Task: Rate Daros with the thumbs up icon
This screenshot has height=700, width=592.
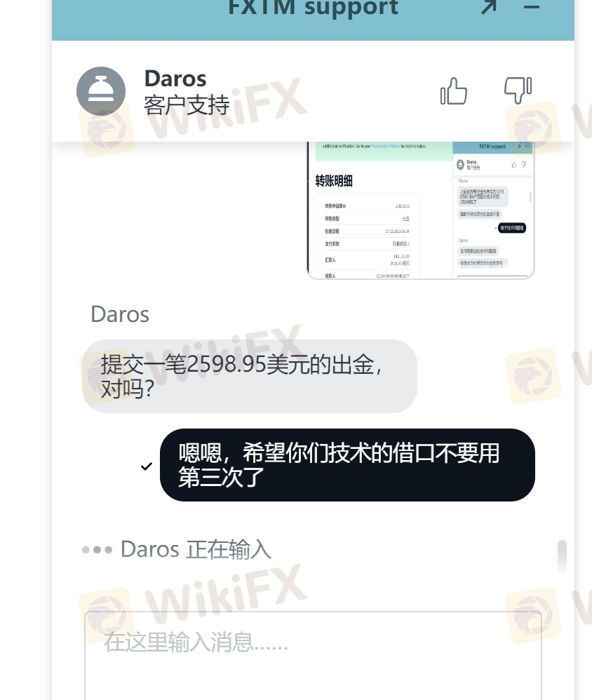Action: pyautogui.click(x=454, y=91)
